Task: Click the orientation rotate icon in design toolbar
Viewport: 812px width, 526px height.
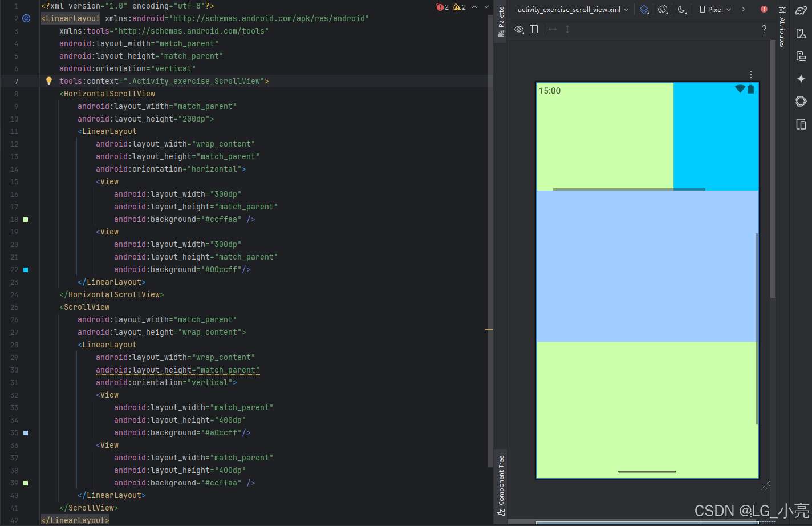Action: tap(663, 9)
